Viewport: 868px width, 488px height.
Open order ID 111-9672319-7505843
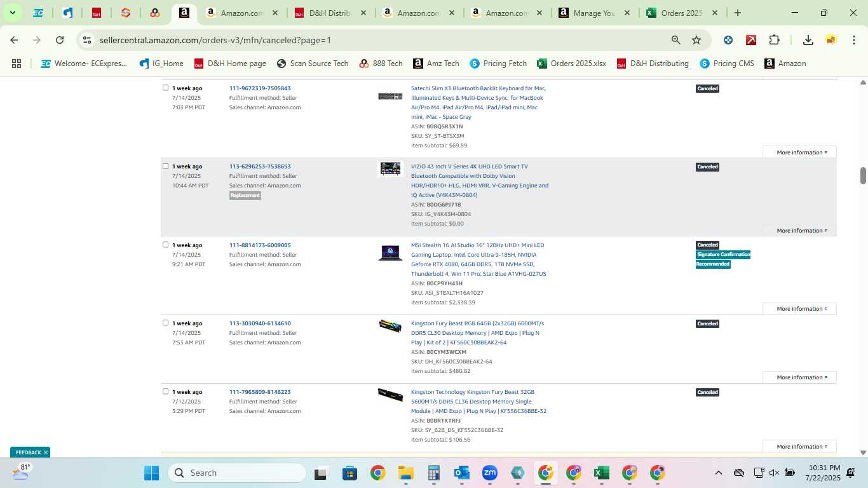260,88
